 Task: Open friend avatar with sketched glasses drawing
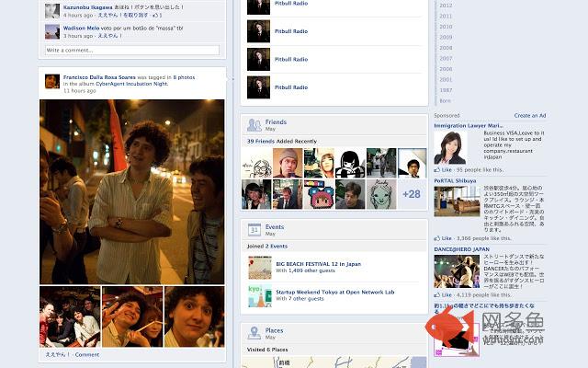click(256, 163)
